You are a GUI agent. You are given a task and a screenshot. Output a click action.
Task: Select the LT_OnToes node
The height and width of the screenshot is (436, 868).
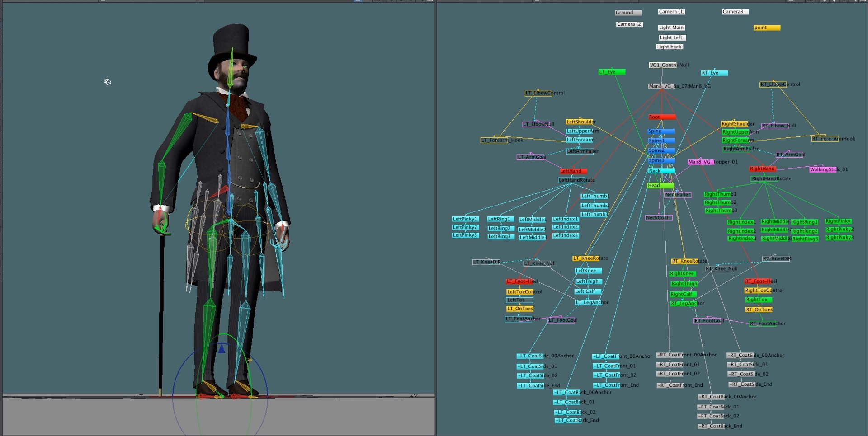[x=520, y=309]
